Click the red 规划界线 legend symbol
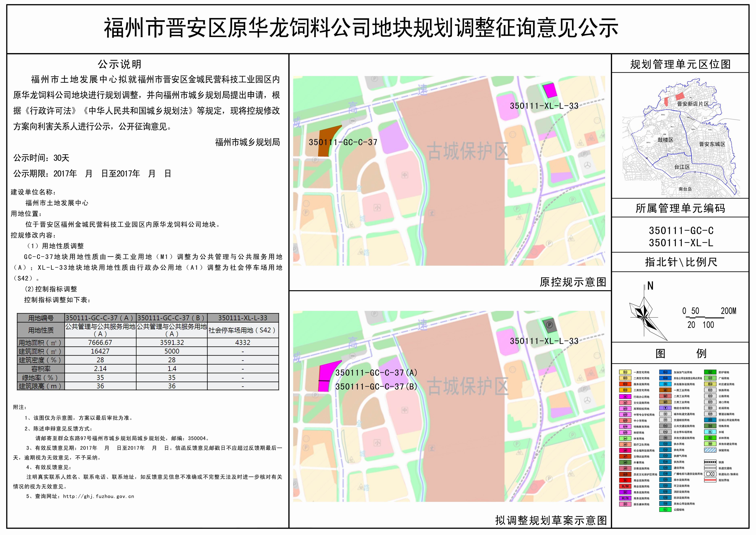This screenshot has height=535, width=756. point(711,480)
